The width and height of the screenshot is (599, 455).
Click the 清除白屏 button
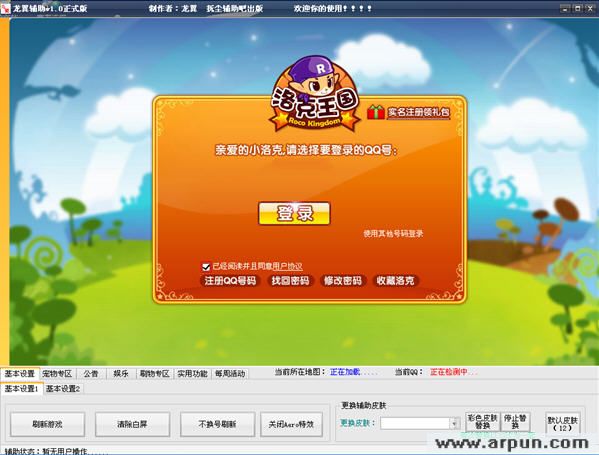coord(132,424)
